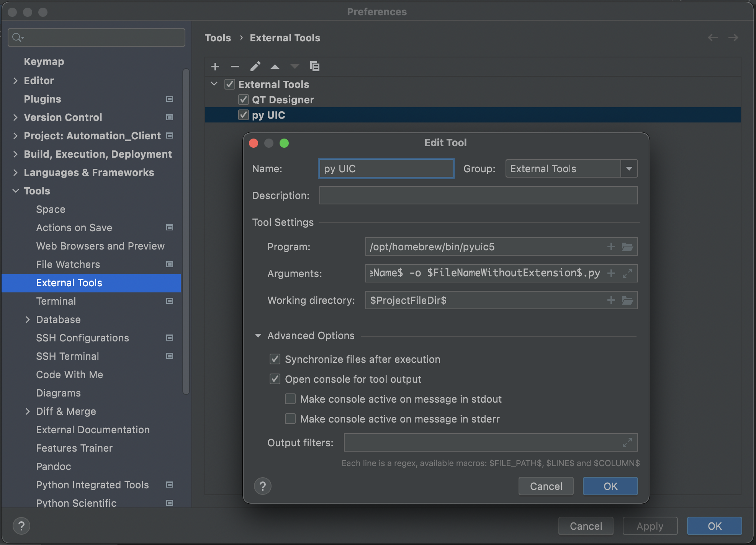756x545 pixels.
Task: Select QT Designer tool row
Action: click(473, 100)
